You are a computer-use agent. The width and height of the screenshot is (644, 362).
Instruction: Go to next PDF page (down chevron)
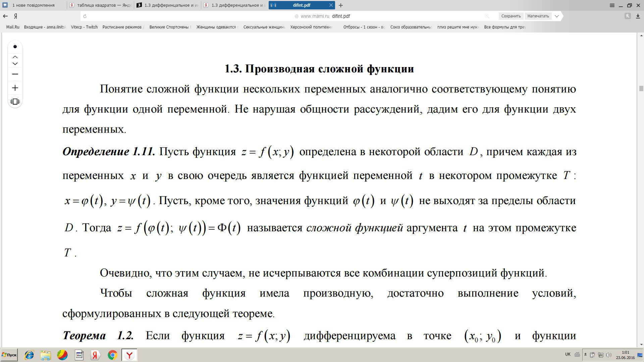point(15,64)
